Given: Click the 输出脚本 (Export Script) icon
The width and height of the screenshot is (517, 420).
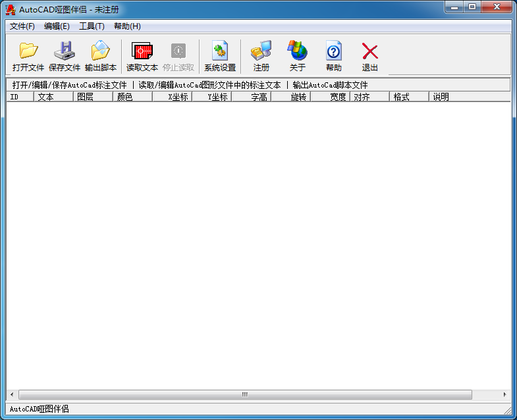Looking at the screenshot, I should pyautogui.click(x=100, y=51).
